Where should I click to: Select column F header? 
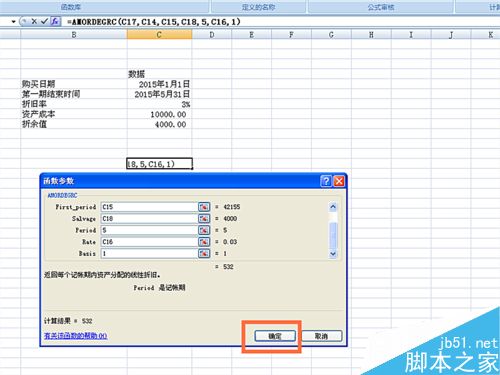(x=291, y=35)
